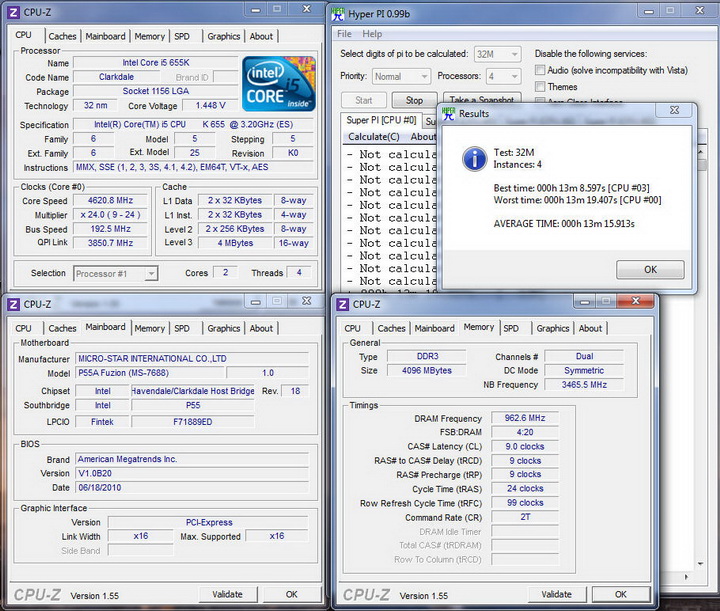The image size is (720, 611).
Task: Open the File menu in Hyper PI
Action: point(345,34)
